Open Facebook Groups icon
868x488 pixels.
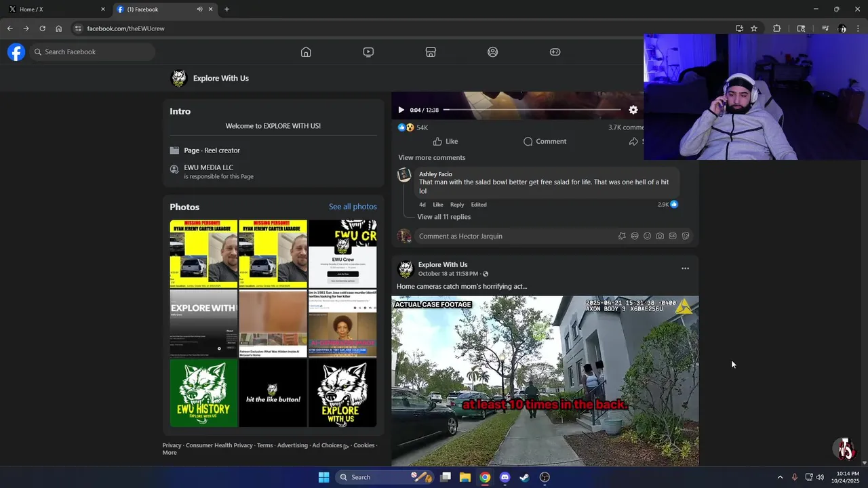coord(493,52)
